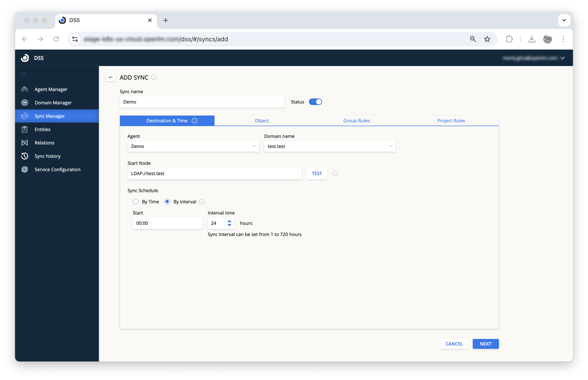The image size is (588, 380).
Task: Click info icon next to TEST button
Action: (x=335, y=174)
